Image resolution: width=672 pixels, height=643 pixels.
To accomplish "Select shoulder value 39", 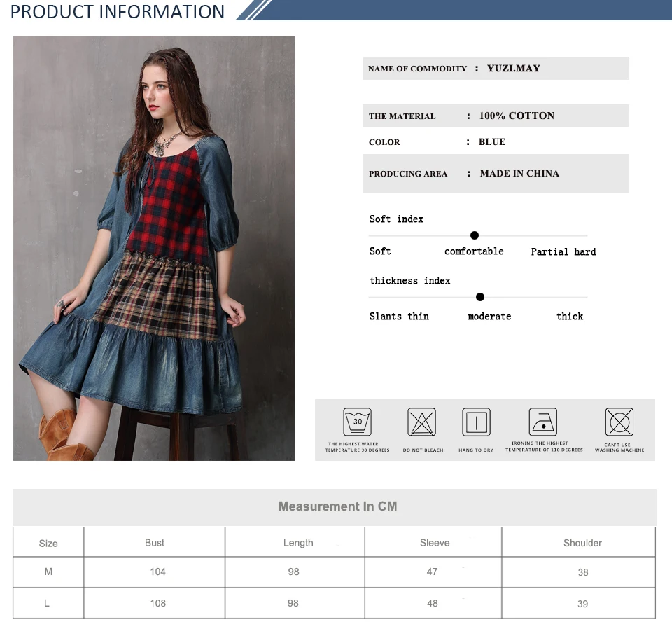I will (x=583, y=604).
